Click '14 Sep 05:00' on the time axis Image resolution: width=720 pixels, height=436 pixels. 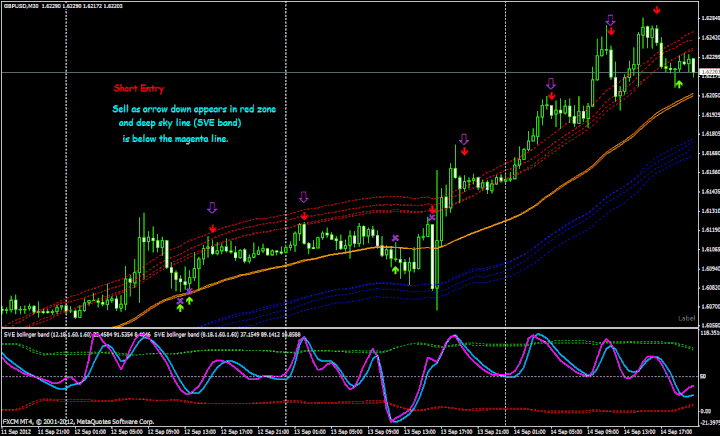point(568,432)
